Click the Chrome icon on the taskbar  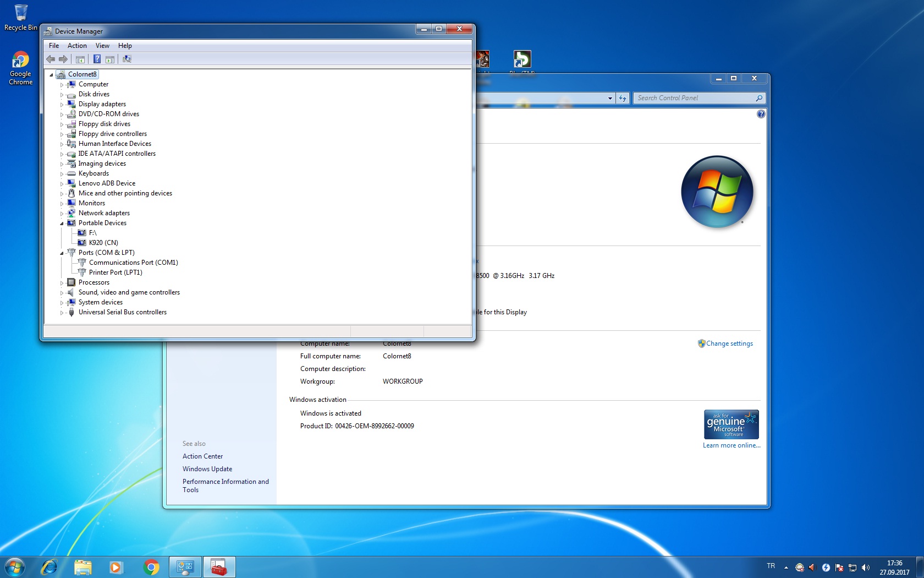(151, 567)
